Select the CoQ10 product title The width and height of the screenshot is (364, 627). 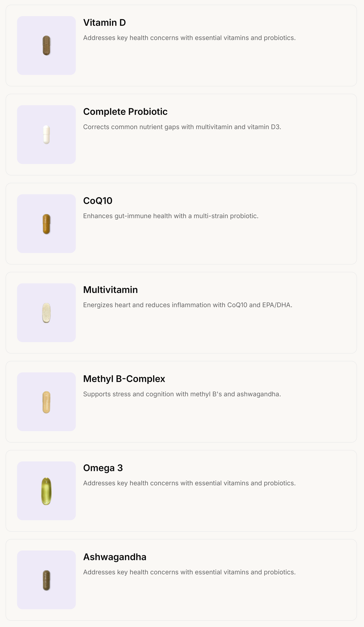[98, 201]
